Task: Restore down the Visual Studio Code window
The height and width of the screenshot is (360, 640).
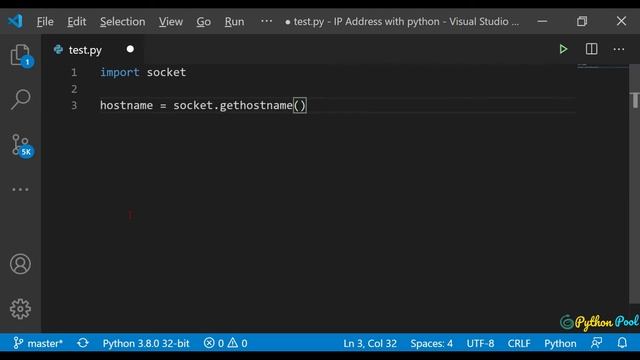Action: click(x=582, y=21)
